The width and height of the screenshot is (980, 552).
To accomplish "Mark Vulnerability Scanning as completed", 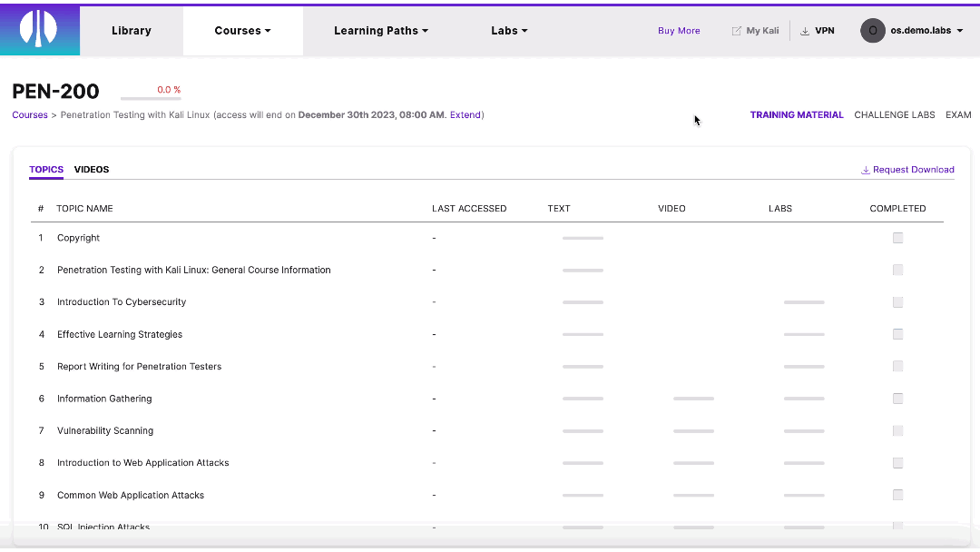I will pyautogui.click(x=897, y=430).
